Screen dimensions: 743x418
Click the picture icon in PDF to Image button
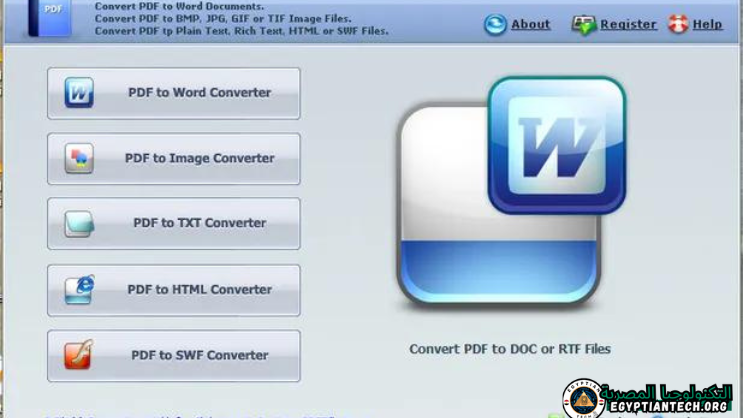coord(79,158)
